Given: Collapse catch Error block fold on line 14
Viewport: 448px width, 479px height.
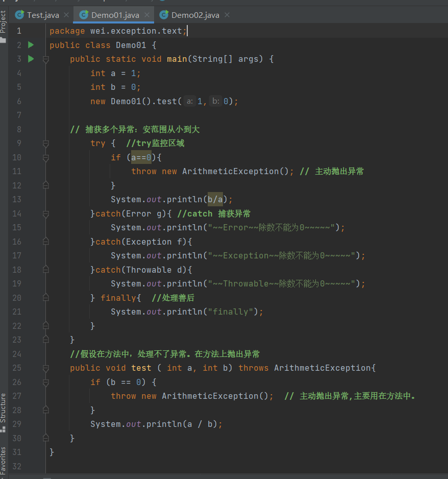Looking at the screenshot, I should click(46, 214).
